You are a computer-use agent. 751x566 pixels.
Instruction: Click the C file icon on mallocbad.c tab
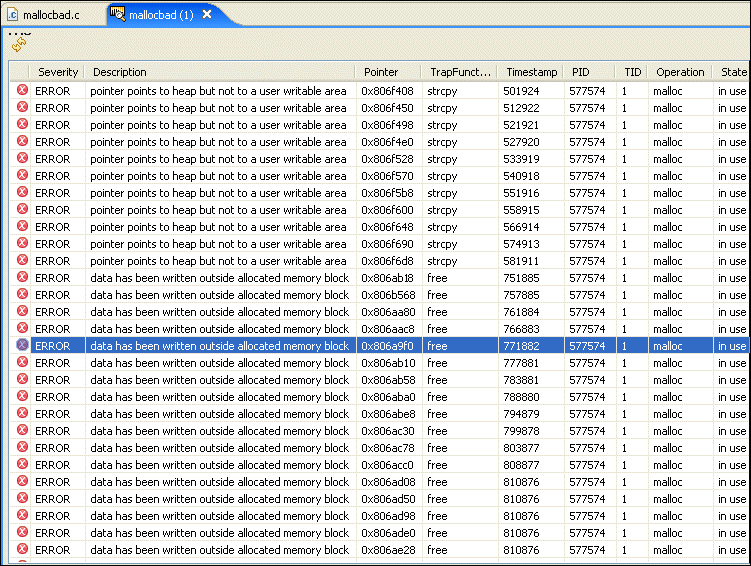click(13, 15)
